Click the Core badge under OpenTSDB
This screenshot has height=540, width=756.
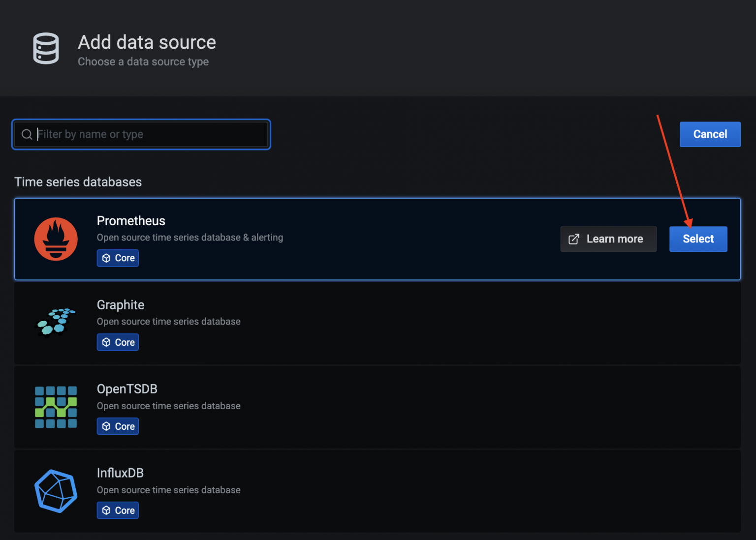(118, 426)
